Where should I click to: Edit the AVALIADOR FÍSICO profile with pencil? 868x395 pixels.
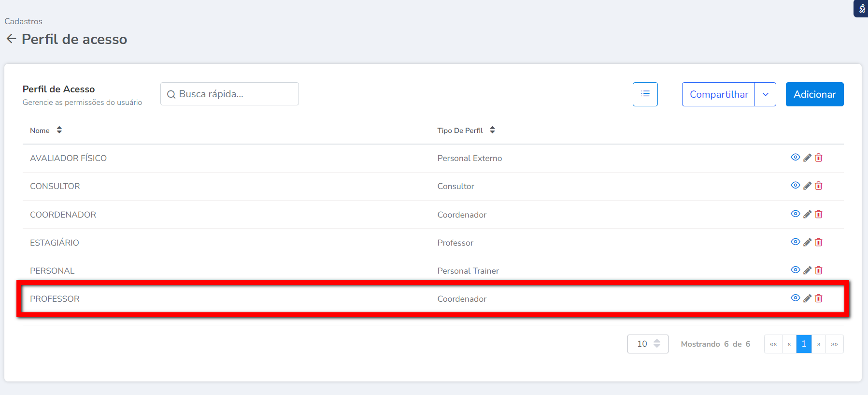[x=807, y=158]
